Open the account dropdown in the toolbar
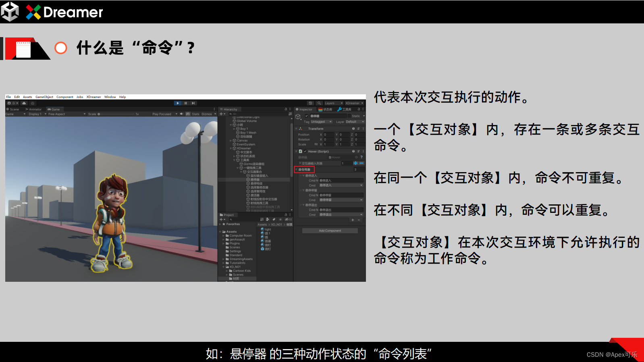 13,103
